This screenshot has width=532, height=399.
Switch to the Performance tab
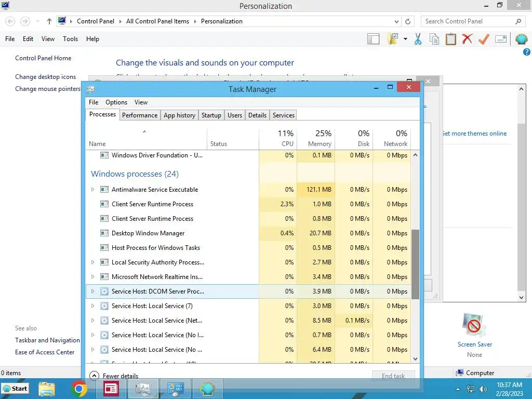(139, 115)
